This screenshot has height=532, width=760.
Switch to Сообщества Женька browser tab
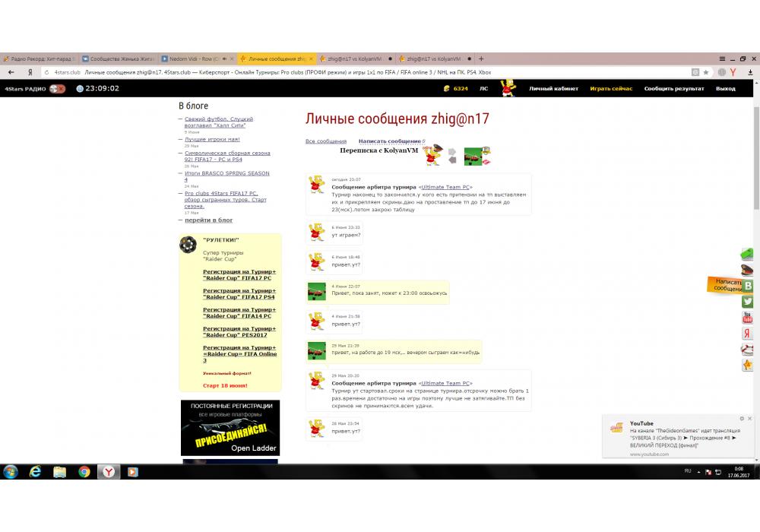[119, 59]
